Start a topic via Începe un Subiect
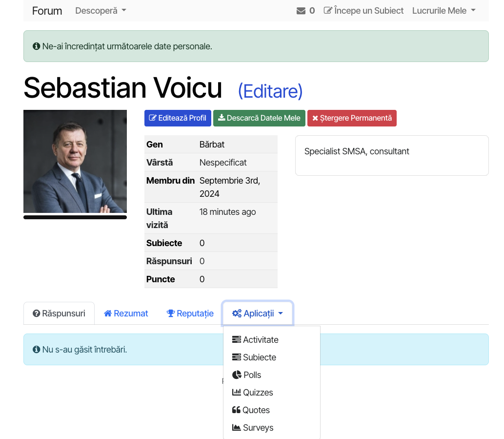504x439 pixels. (363, 11)
